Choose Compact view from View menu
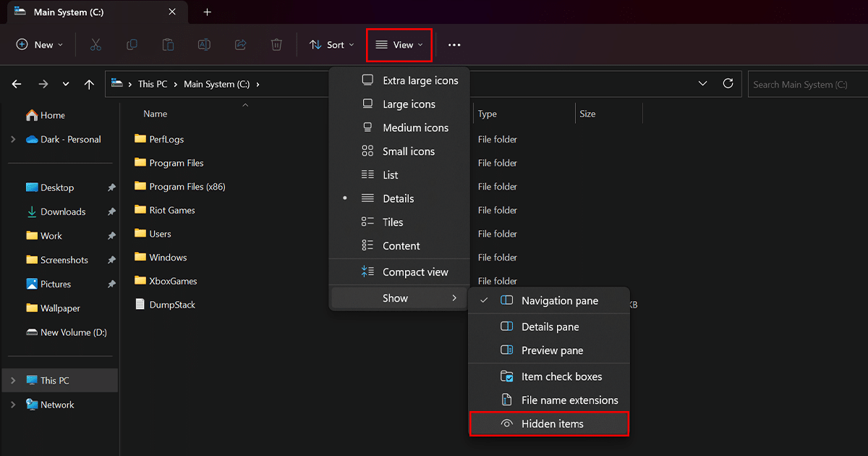This screenshot has height=456, width=868. click(x=414, y=272)
